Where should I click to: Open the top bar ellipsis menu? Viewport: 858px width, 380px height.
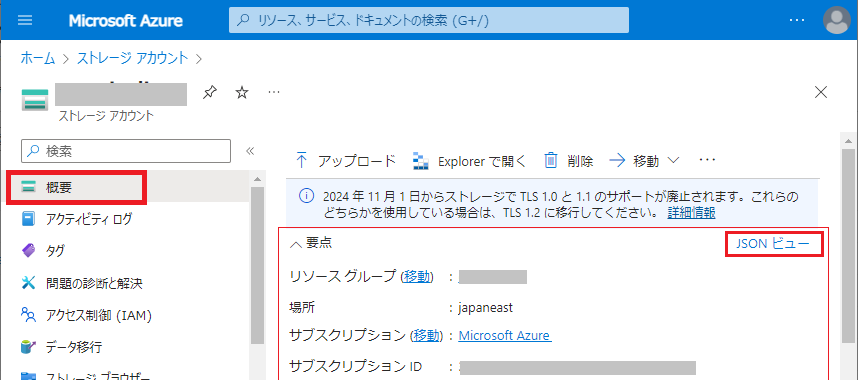point(797,20)
